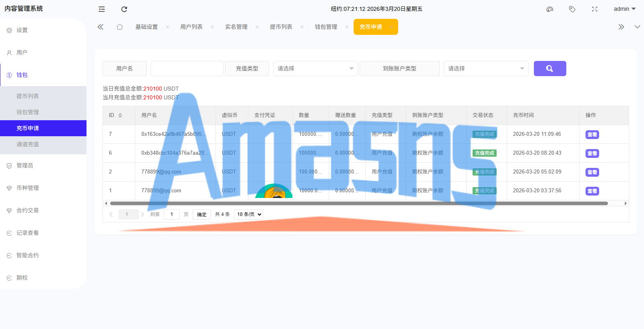The height and width of the screenshot is (329, 644).
Task: Click the tag icon in header
Action: coord(572,9)
